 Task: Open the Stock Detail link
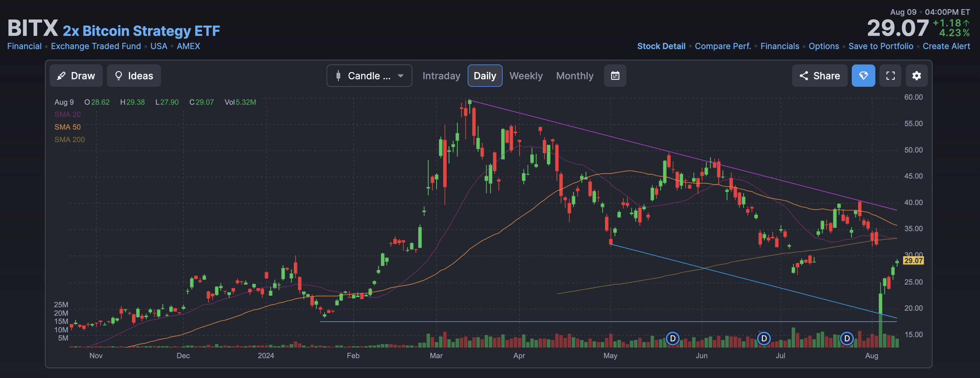661,46
